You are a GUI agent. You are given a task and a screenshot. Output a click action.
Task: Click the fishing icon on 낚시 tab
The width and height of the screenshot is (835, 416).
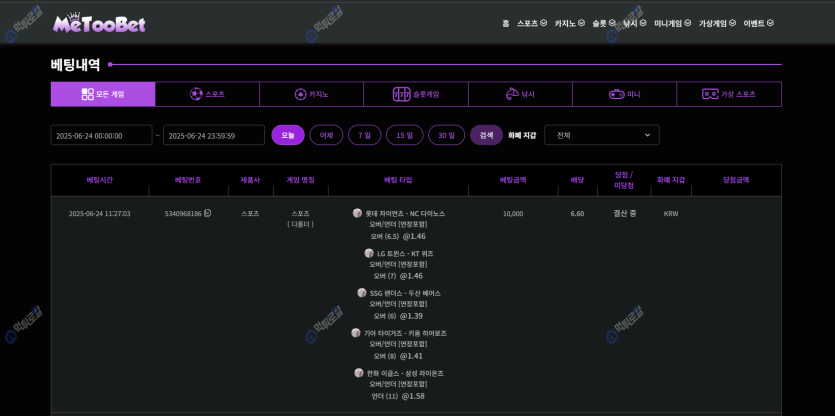510,94
